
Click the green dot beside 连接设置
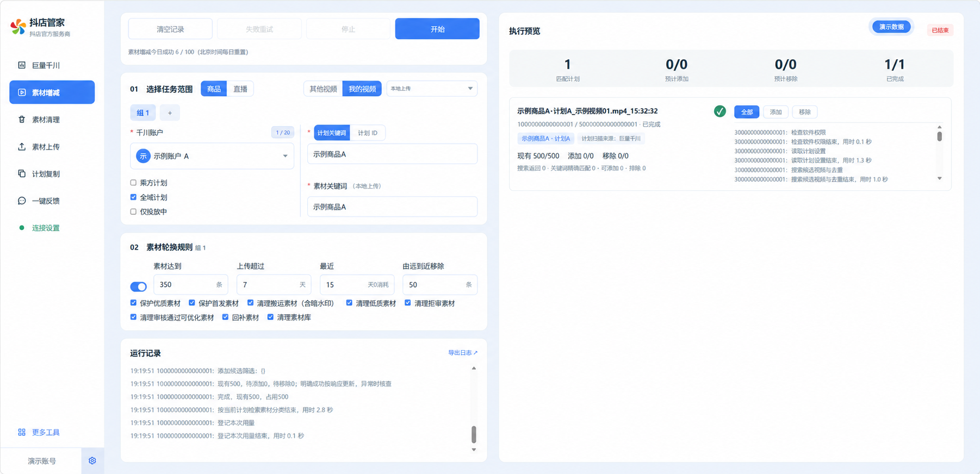coord(22,228)
